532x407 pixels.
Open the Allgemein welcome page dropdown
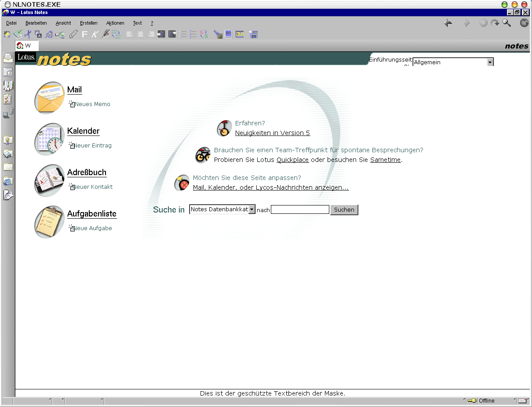(x=490, y=62)
